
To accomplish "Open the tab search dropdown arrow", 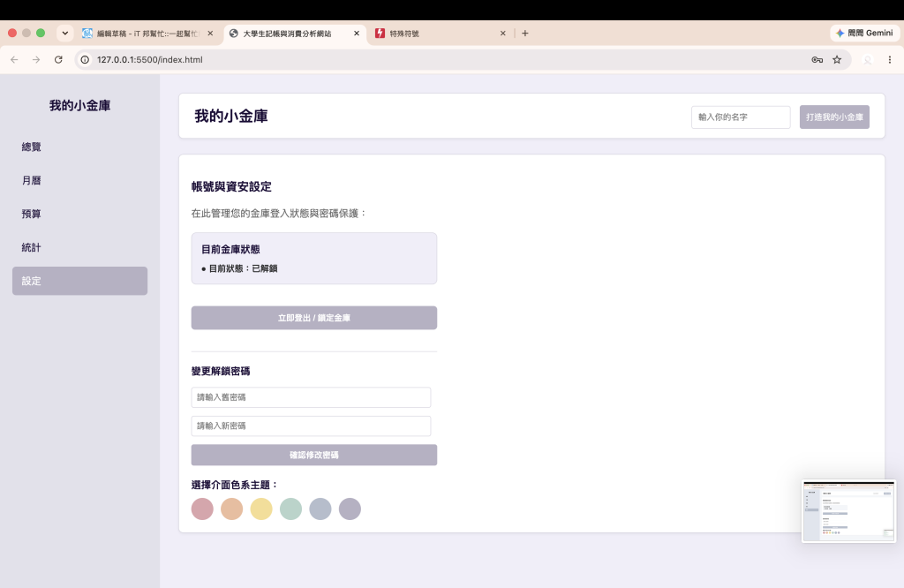I will (x=65, y=33).
